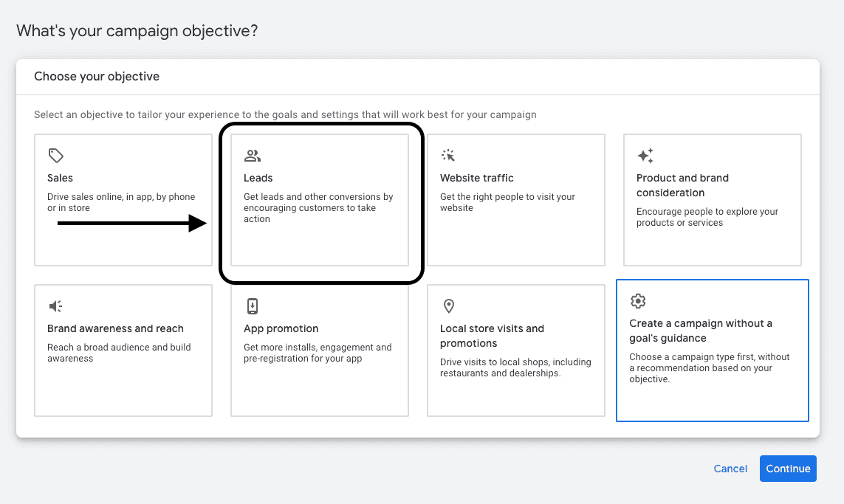
Task: Select Local store visits and promotions title
Action: click(492, 336)
